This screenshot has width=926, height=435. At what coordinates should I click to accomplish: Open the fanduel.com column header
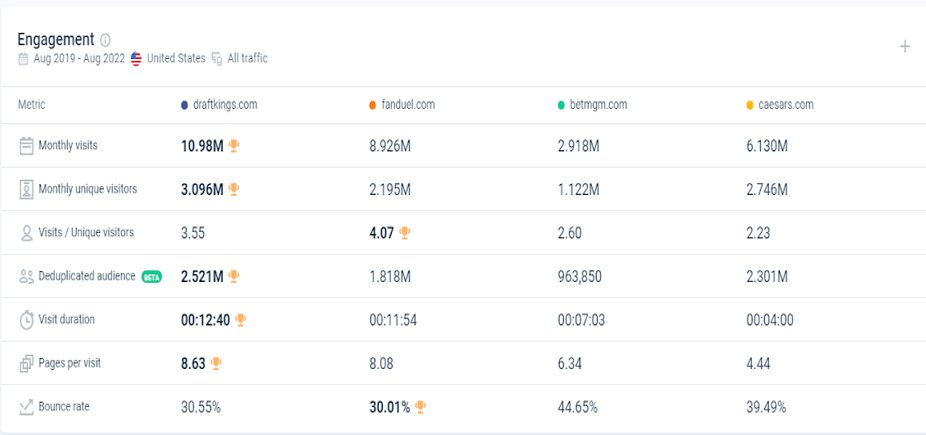[x=408, y=105]
